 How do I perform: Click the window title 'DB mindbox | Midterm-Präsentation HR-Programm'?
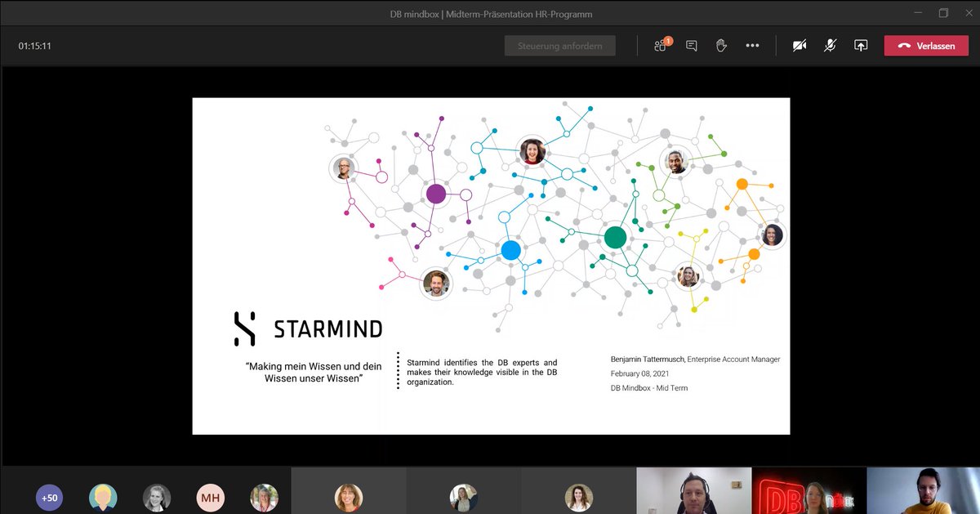coord(490,14)
